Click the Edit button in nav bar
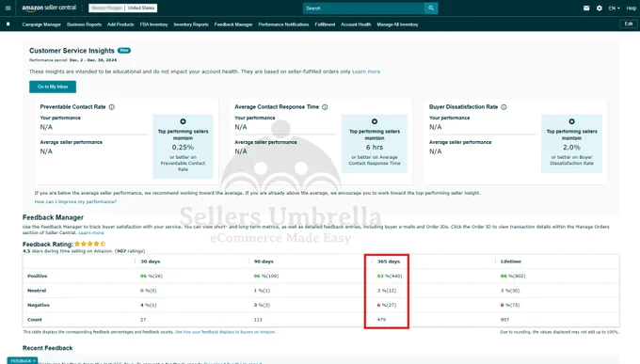 (x=629, y=24)
